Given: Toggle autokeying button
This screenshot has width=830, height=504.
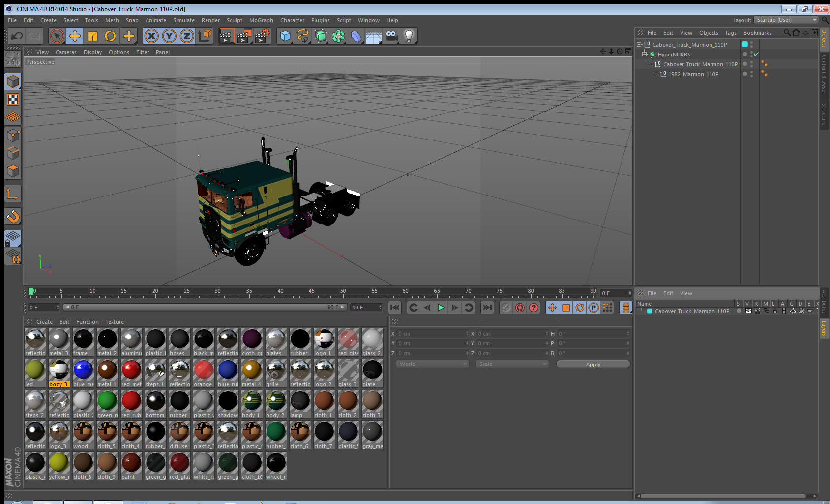Looking at the screenshot, I should coord(520,308).
